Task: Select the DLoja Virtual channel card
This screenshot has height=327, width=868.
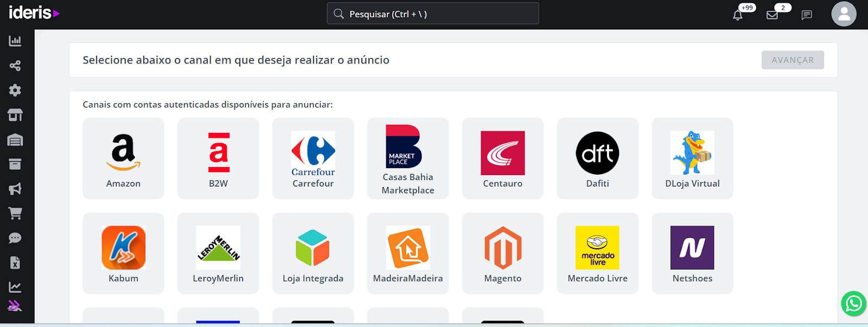Action: (693, 158)
